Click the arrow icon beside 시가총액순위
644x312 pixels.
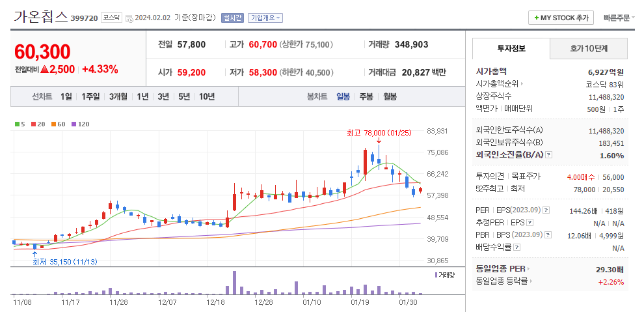click(x=522, y=84)
